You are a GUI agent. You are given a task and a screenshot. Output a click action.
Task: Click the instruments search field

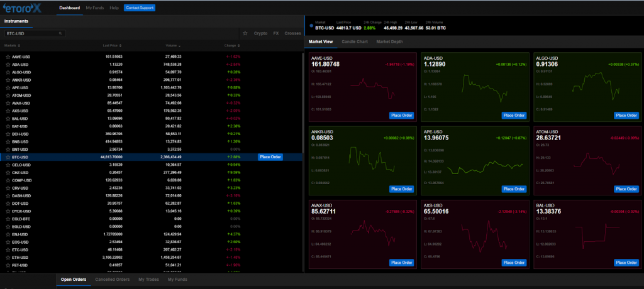(x=35, y=33)
